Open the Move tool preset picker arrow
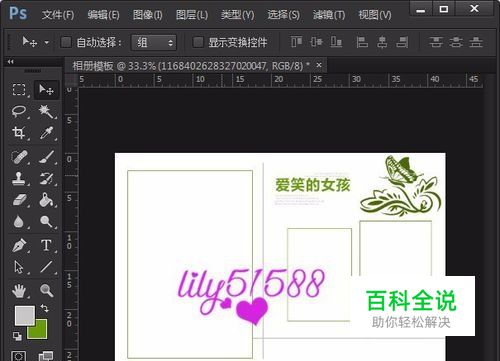Screen dimensions: 500x361 tap(47, 43)
